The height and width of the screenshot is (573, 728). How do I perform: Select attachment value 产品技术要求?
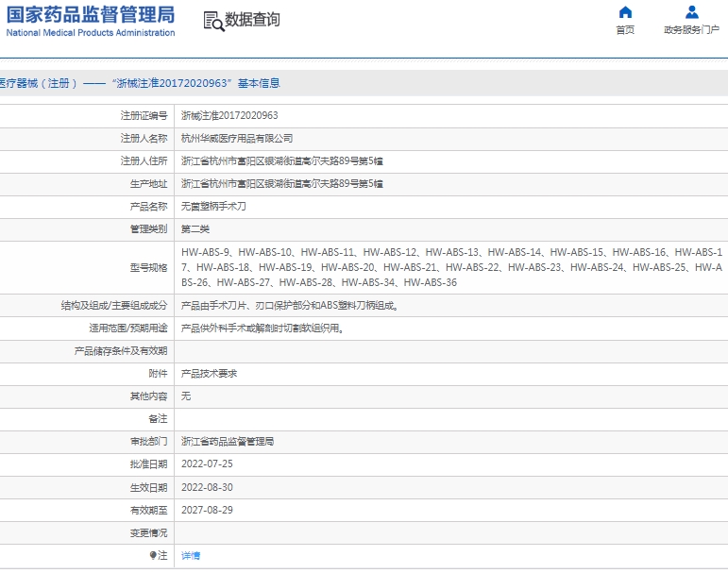(x=209, y=373)
